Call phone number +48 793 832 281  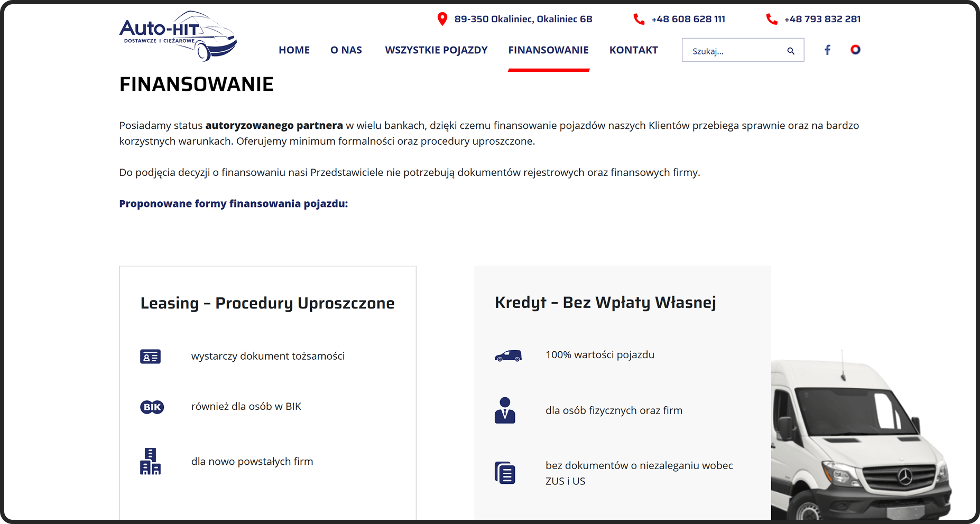pos(822,19)
